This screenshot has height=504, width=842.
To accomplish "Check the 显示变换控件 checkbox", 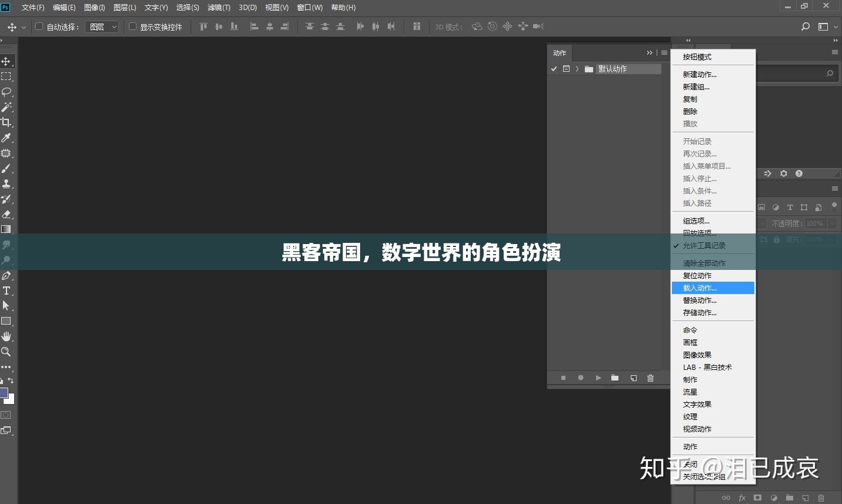I will 132,26.
